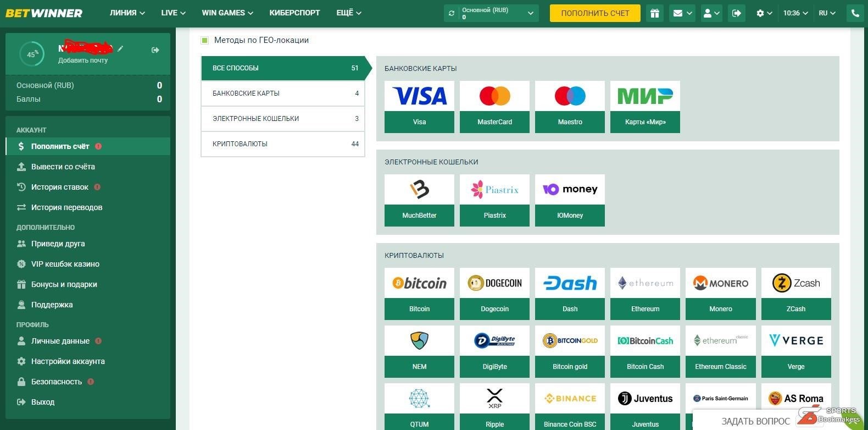The height and width of the screenshot is (430, 868).
Task: Pick Ripple XRP deposit option
Action: coord(494,407)
